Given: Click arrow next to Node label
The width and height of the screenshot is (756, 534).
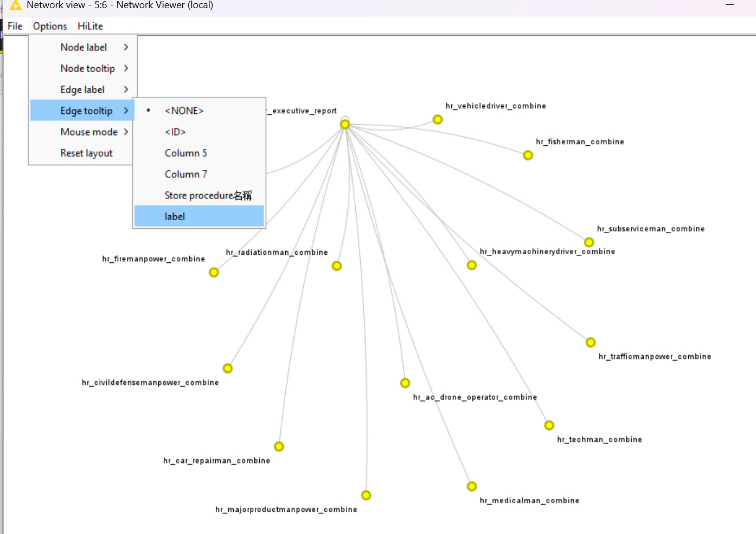Looking at the screenshot, I should [x=126, y=47].
